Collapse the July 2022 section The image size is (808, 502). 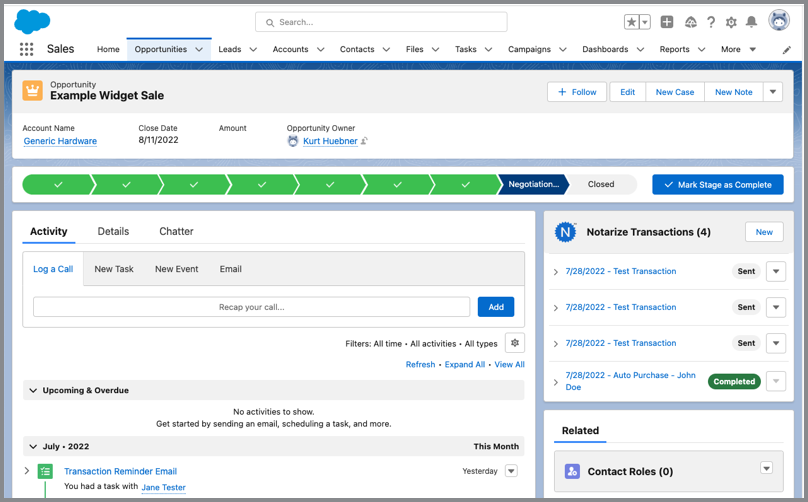coord(33,446)
